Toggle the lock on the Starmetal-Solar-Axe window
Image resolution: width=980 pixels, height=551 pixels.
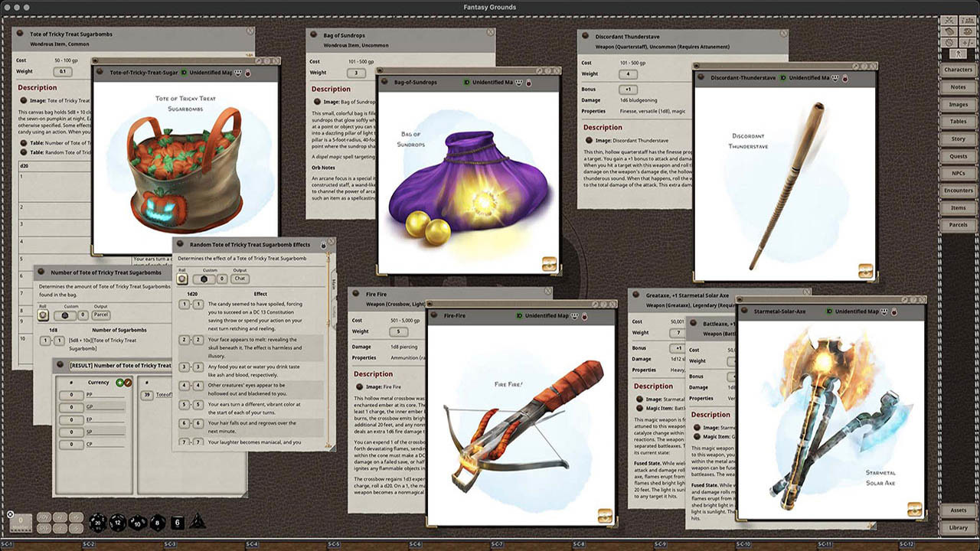click(x=894, y=312)
